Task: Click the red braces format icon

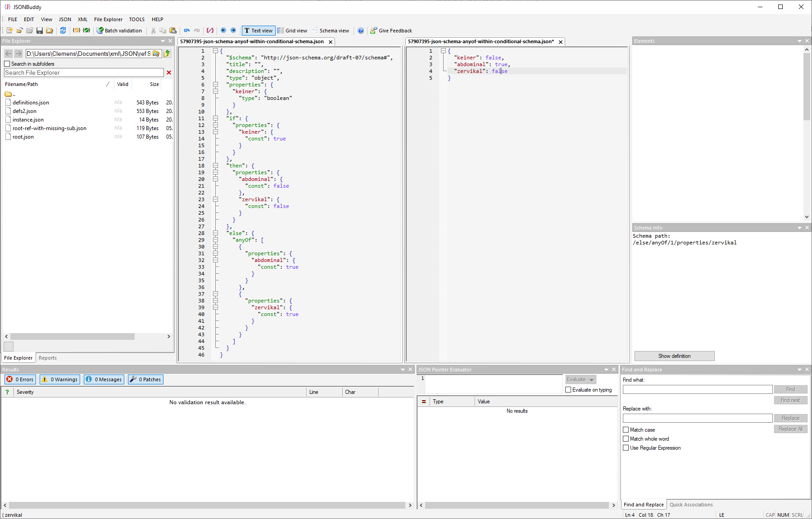Action: pyautogui.click(x=210, y=31)
